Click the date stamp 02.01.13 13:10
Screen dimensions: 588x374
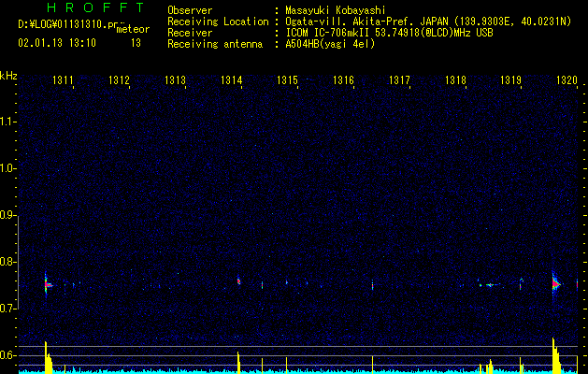pyautogui.click(x=57, y=43)
